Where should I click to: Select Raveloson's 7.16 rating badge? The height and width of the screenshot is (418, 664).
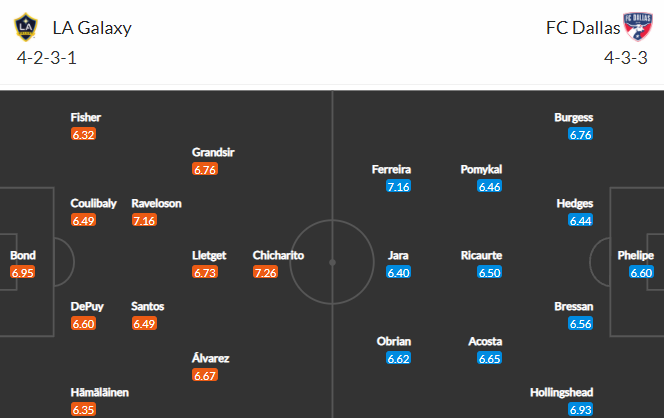[144, 220]
